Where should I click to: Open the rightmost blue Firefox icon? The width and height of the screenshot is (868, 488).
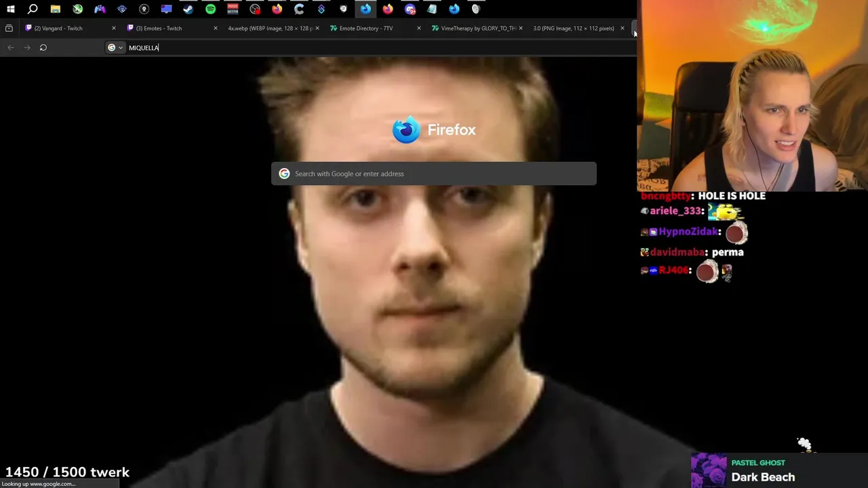tap(454, 9)
